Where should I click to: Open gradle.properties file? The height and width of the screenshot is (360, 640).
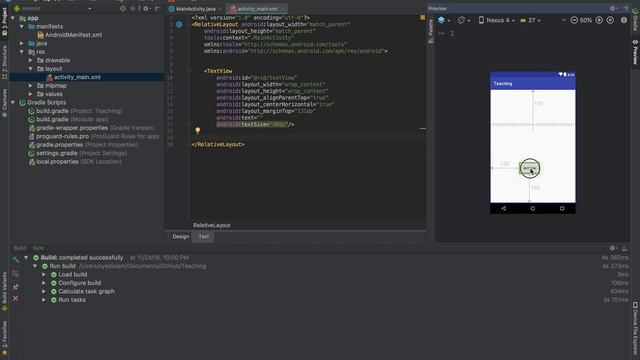point(83,145)
